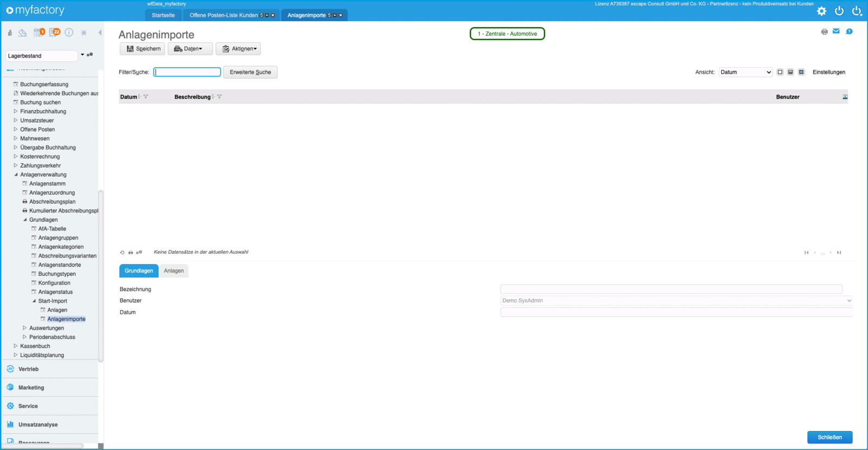Open the notes icon with badge 22
The width and height of the screenshot is (868, 450).
click(x=54, y=33)
